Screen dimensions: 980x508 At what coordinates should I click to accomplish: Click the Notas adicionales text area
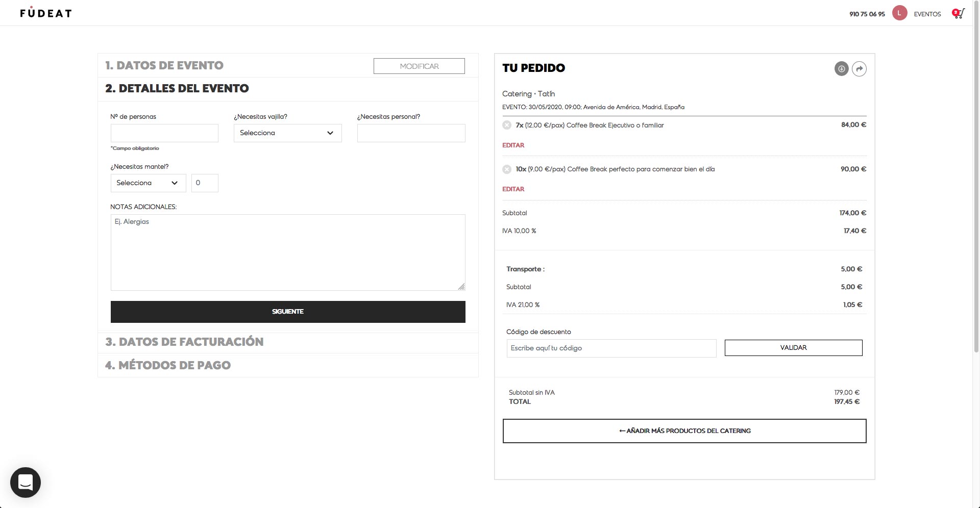click(288, 252)
